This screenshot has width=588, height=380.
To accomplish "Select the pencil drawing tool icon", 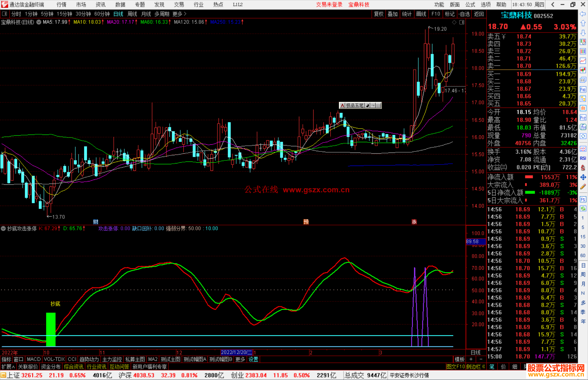I will pyautogui.click(x=583, y=187).
